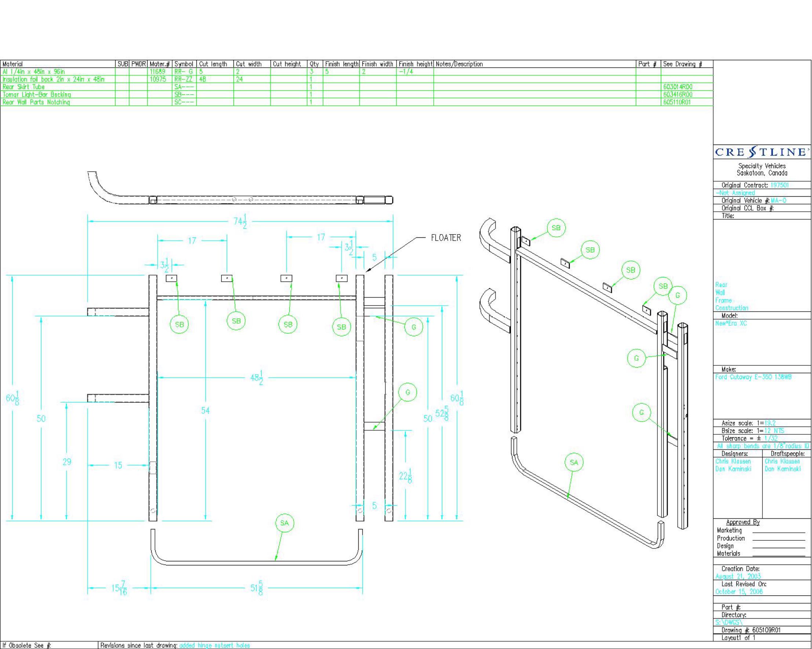Select the 'SA---' symbol cell
Viewport: 812px width, 649px height.
point(184,87)
